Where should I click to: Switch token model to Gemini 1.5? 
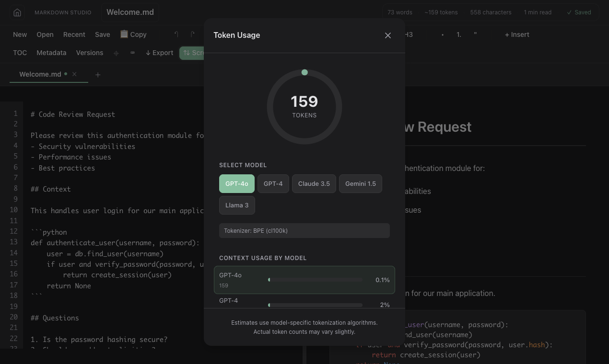coord(360,183)
